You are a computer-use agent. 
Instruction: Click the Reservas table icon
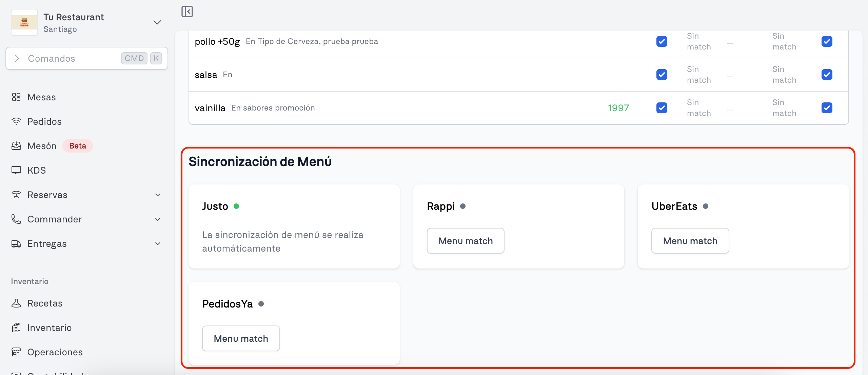[16, 195]
